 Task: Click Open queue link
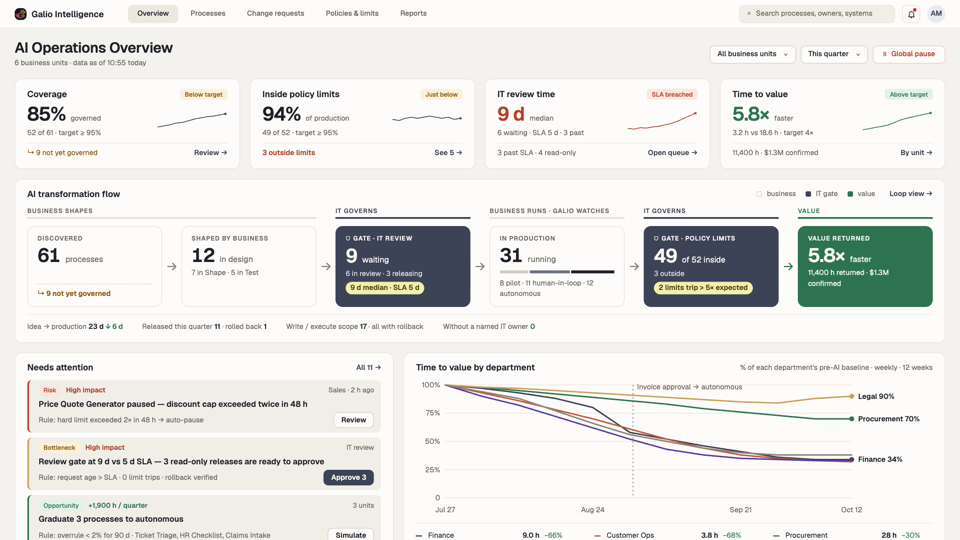click(672, 152)
